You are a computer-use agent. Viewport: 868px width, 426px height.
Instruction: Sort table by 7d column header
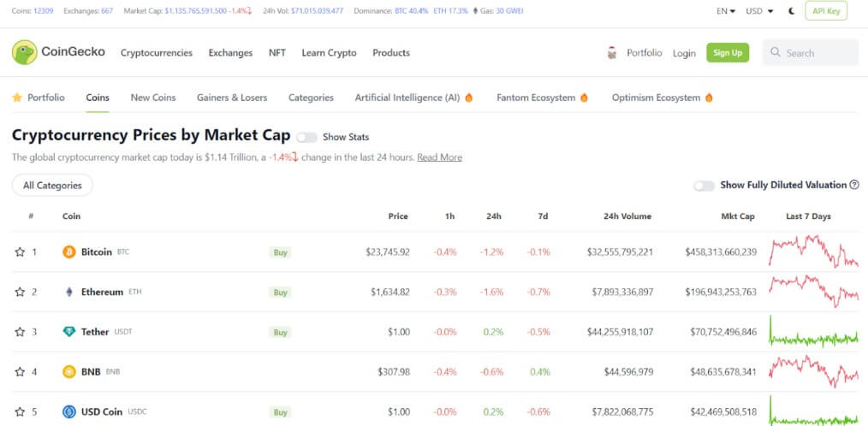[x=543, y=216]
